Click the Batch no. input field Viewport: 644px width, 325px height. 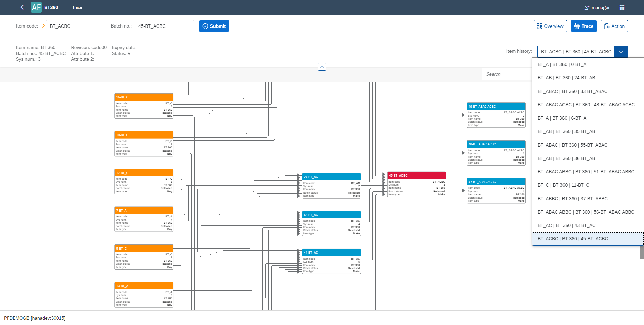pos(164,26)
